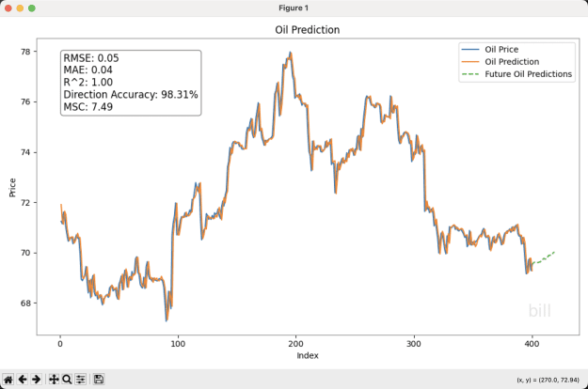Select the Zoom-to-rectangle magnifier tool
The image size is (588, 389).
(x=67, y=380)
